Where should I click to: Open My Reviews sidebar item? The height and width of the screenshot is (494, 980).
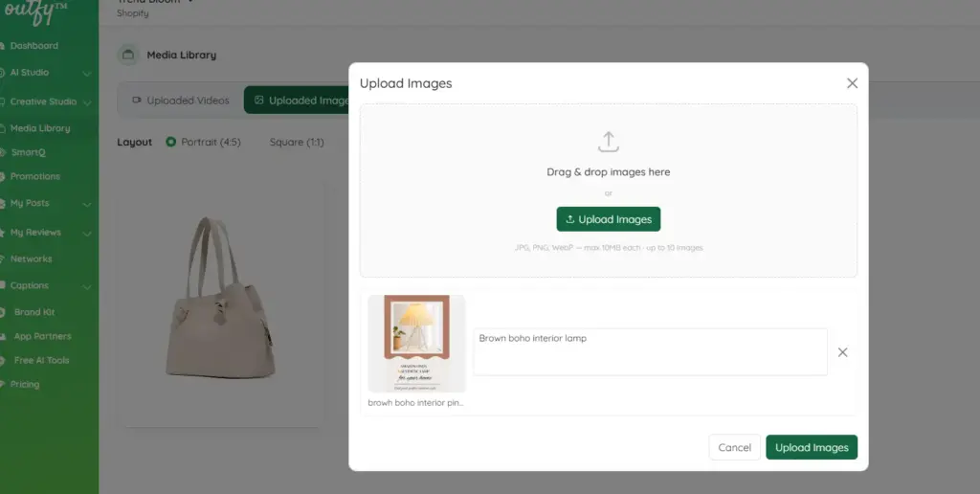[x=35, y=233]
